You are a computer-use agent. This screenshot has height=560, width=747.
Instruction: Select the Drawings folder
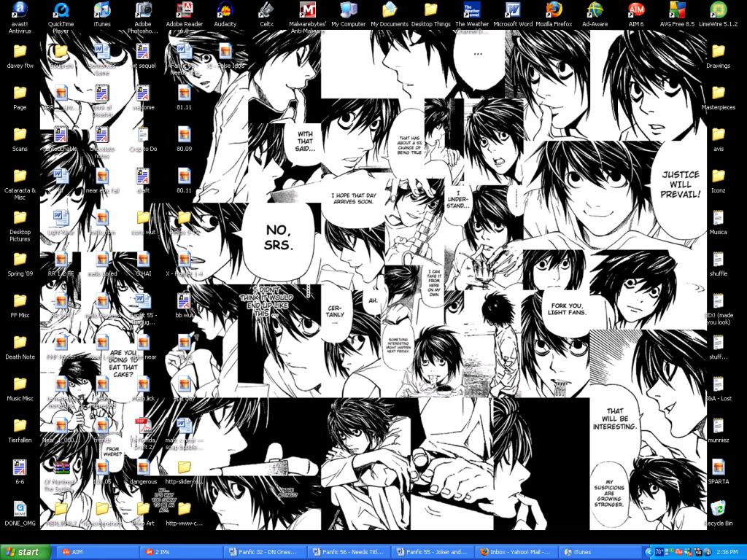(719, 56)
